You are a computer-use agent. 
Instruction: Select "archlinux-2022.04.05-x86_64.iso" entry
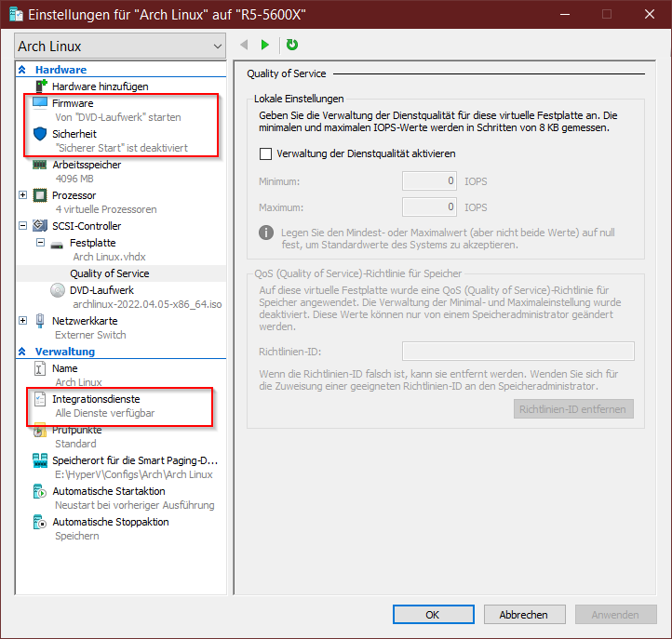point(147,304)
